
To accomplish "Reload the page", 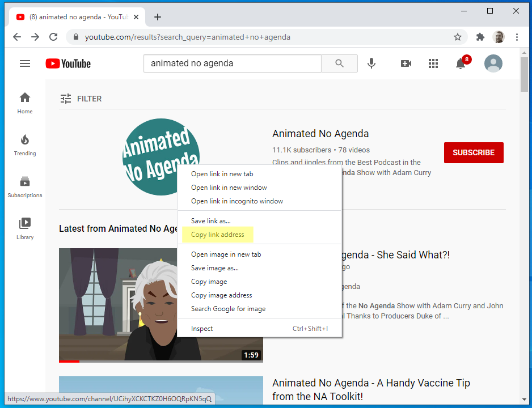I will click(53, 37).
